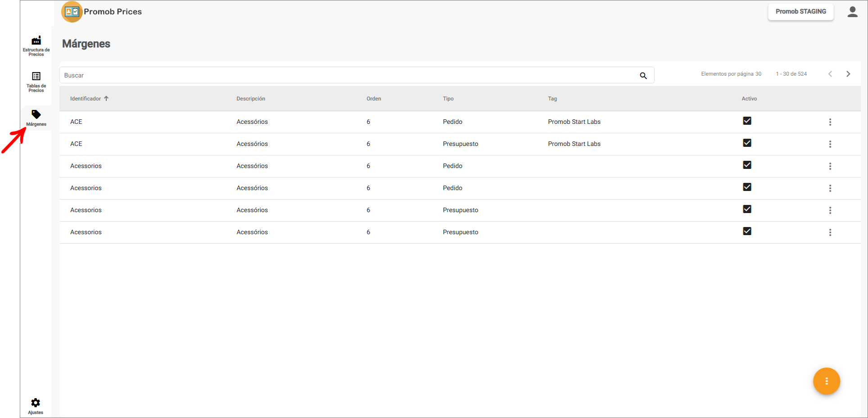The image size is (868, 418).
Task: Open more options for ACE Pedido row
Action: coord(830,122)
